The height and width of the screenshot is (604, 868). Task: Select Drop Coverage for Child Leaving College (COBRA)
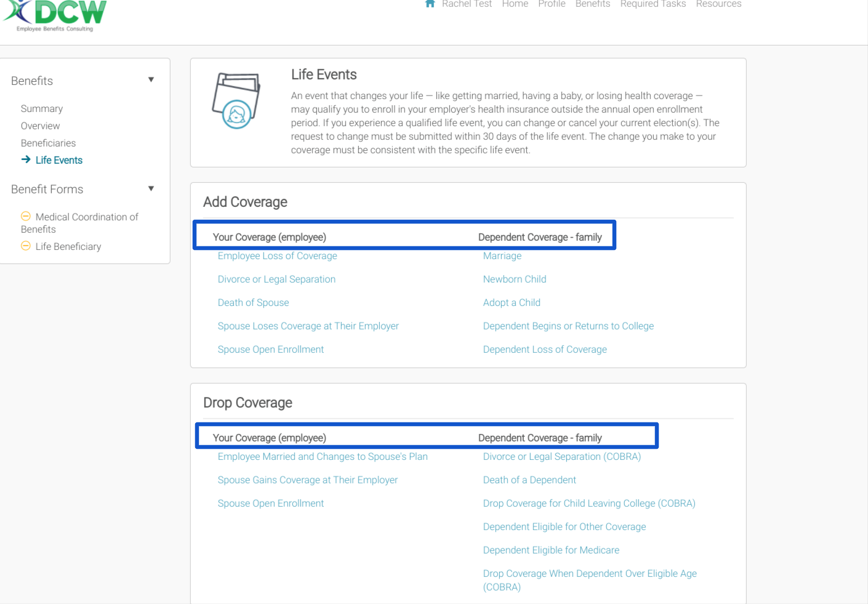pos(590,503)
